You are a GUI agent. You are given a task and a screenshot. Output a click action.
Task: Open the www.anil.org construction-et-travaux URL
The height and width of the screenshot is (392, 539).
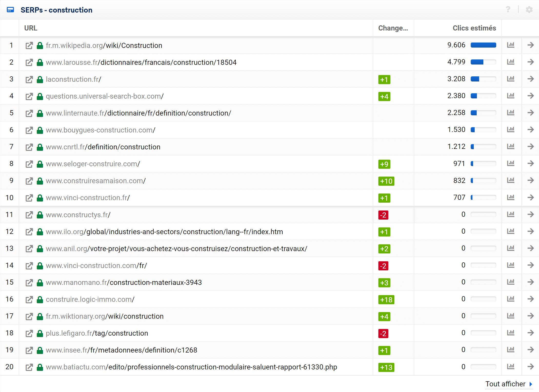point(176,249)
